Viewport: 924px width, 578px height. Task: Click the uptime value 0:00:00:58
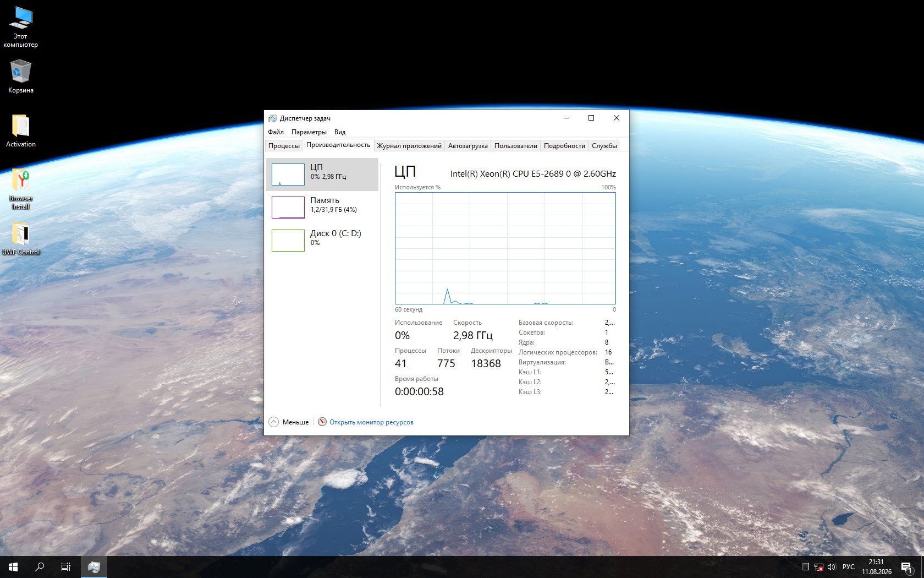pos(419,391)
